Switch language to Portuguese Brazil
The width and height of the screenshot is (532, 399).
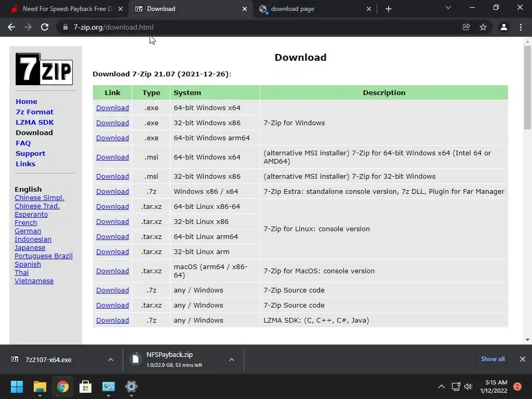pyautogui.click(x=44, y=256)
